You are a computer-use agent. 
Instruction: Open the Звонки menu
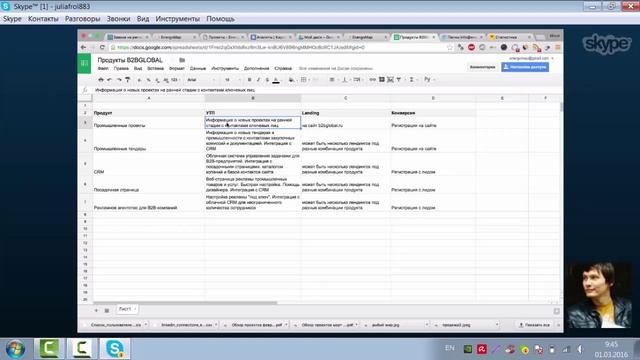118,19
